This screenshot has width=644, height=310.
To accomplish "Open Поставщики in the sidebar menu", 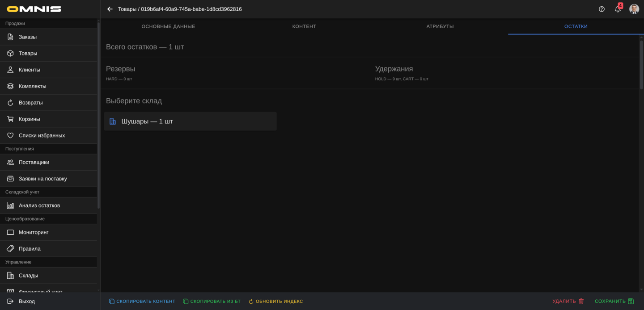I will click(x=34, y=162).
